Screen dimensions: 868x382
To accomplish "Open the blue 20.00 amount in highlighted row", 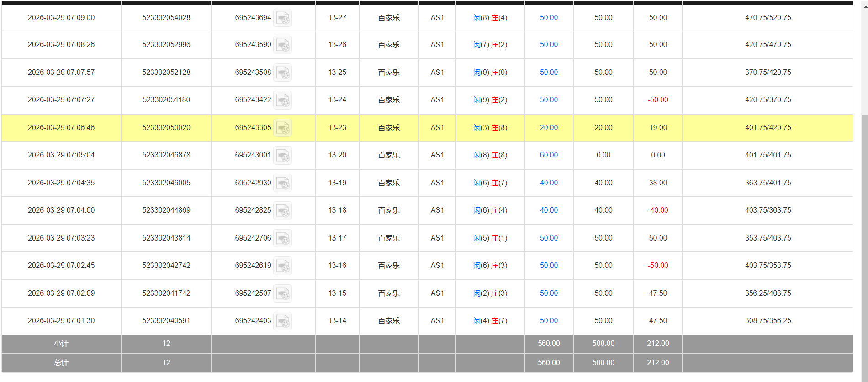I will click(549, 128).
